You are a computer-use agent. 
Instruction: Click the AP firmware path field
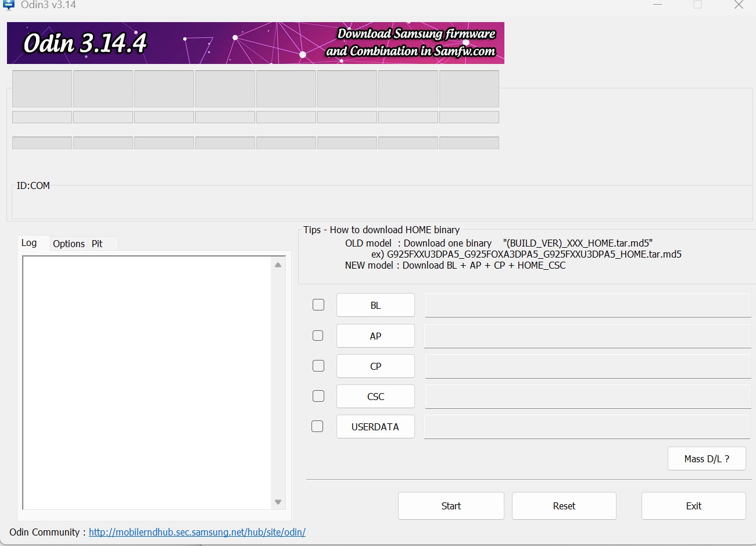pyautogui.click(x=587, y=336)
